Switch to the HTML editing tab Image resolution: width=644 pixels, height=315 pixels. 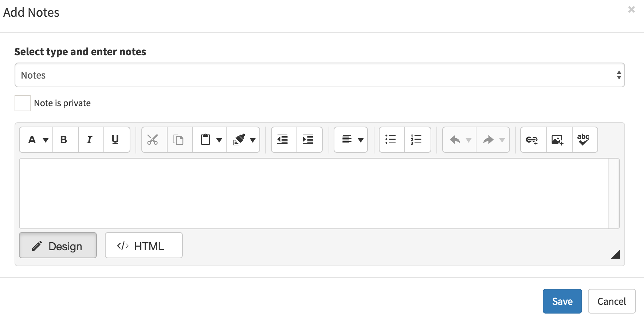[144, 246]
